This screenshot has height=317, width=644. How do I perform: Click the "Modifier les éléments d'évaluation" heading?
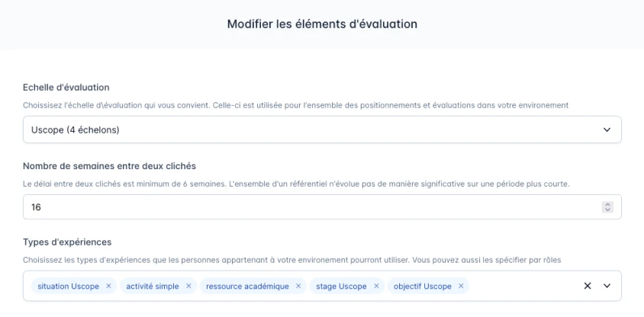322,24
